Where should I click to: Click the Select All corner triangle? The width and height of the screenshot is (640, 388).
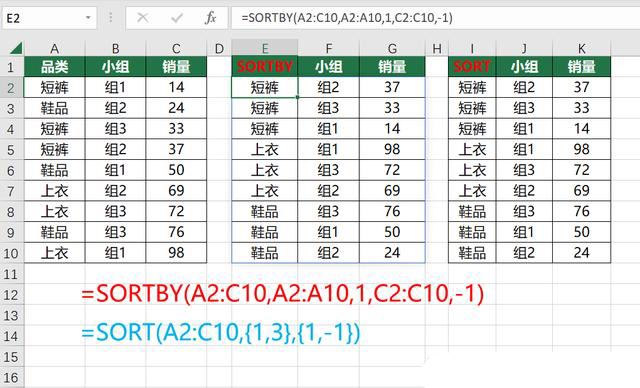(x=16, y=49)
